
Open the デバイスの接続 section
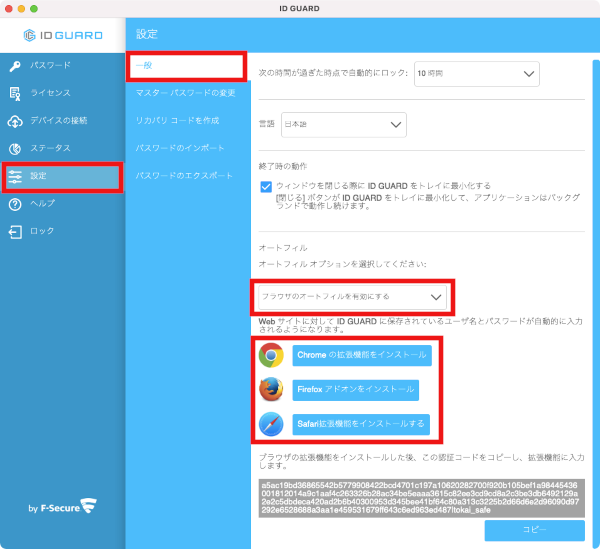(62, 121)
